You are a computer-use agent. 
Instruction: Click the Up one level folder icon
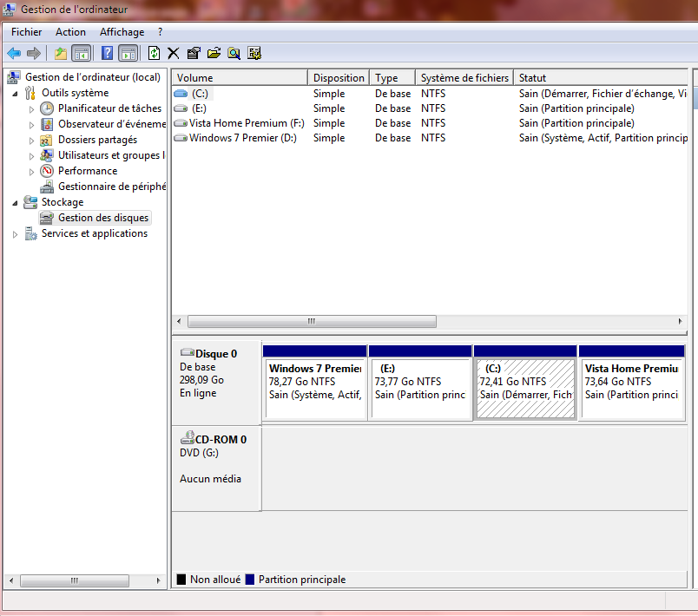[61, 54]
